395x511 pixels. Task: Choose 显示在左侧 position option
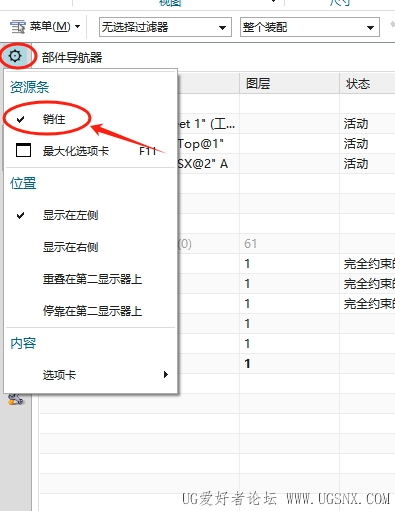(x=90, y=215)
